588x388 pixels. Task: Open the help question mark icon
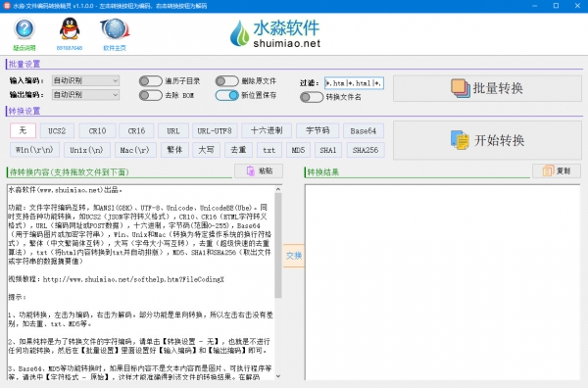[24, 28]
